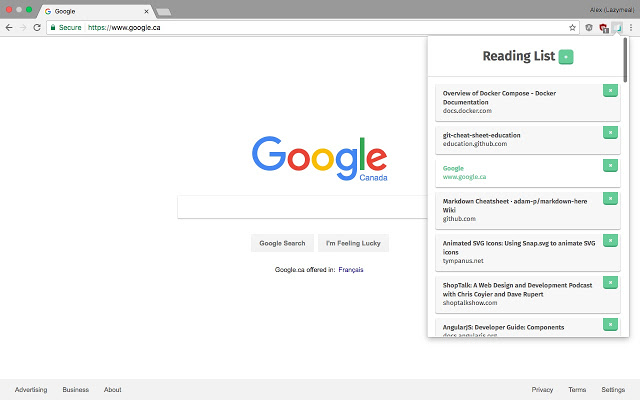Image resolution: width=640 pixels, height=400 pixels.
Task: Click the gray shield extension icon
Action: [589, 28]
